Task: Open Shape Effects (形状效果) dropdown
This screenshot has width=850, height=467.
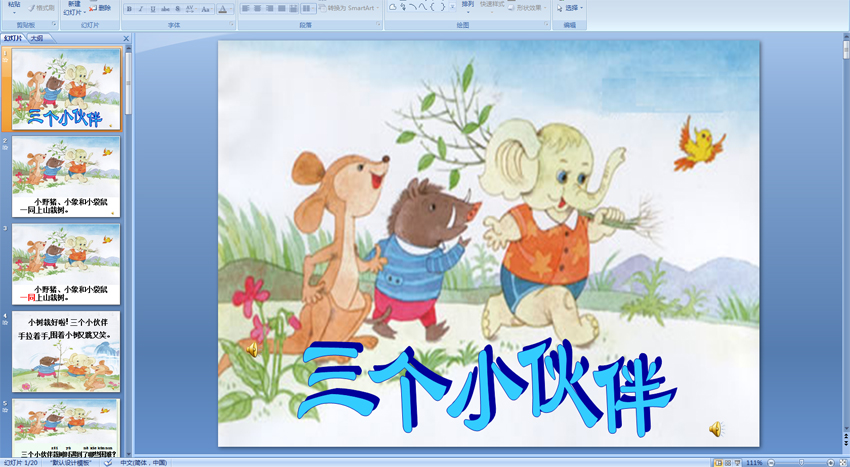Action: 528,8
